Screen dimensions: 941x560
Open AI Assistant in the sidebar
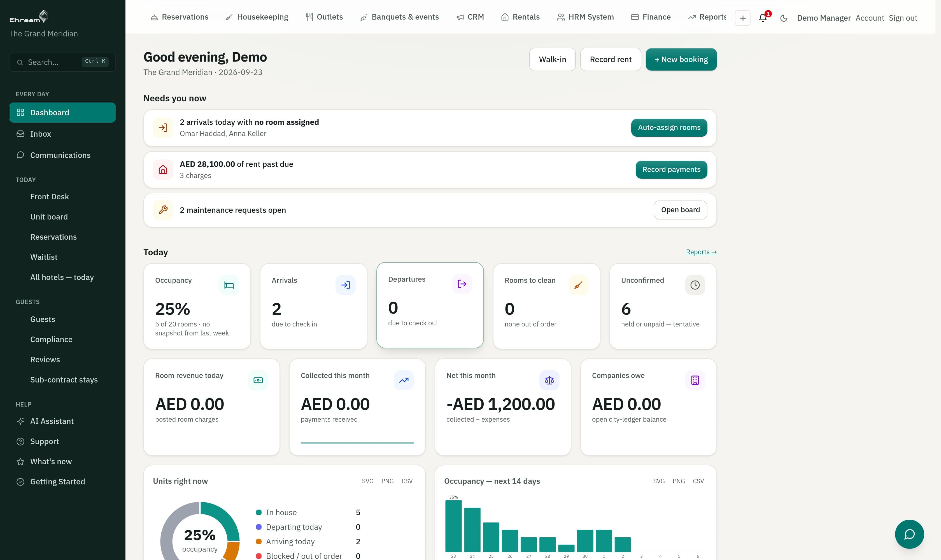(62, 421)
